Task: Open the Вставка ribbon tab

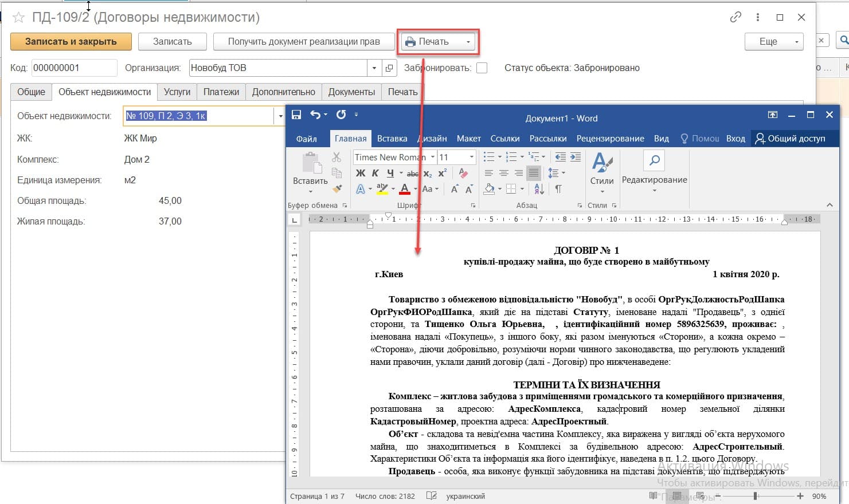Action: [x=392, y=139]
